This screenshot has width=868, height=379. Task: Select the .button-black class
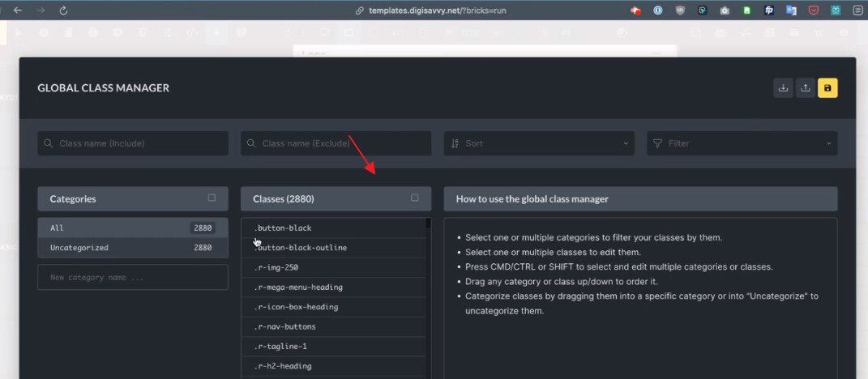[x=334, y=228]
